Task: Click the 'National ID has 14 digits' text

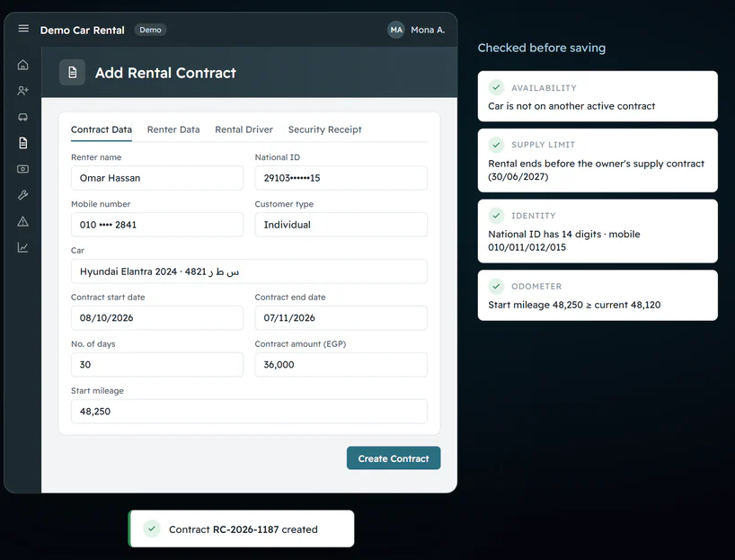Action: (x=545, y=234)
